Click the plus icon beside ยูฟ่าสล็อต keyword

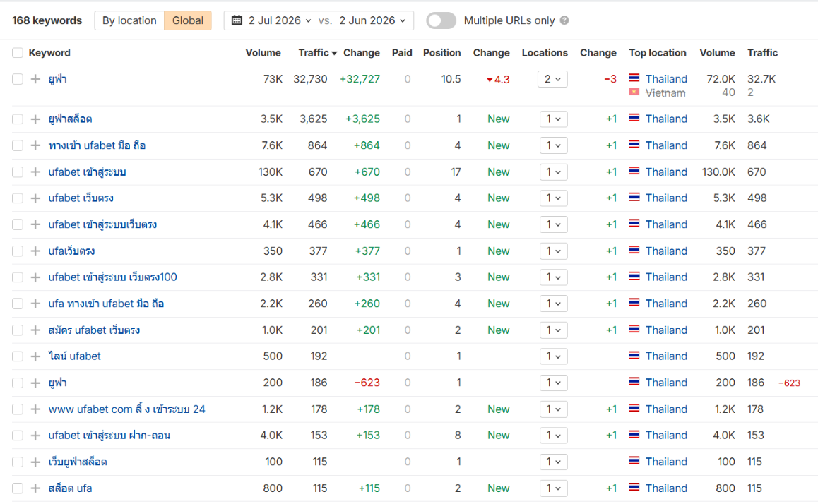[x=35, y=119]
